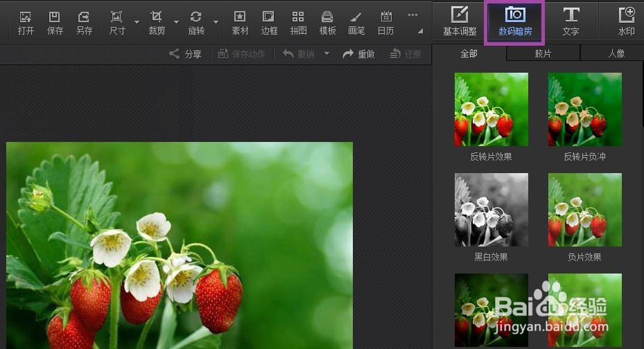Click the 还原 (Restore) button

pos(406,54)
